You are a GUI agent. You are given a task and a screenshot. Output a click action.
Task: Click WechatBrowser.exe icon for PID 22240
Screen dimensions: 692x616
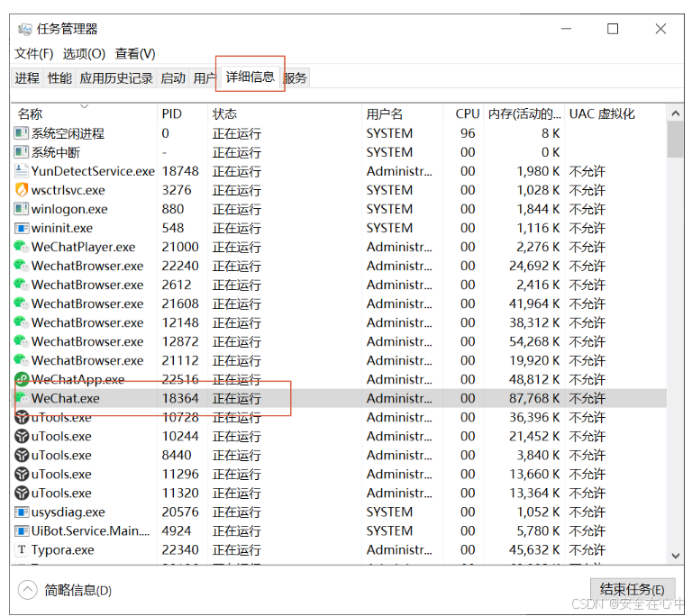pyautogui.click(x=22, y=265)
